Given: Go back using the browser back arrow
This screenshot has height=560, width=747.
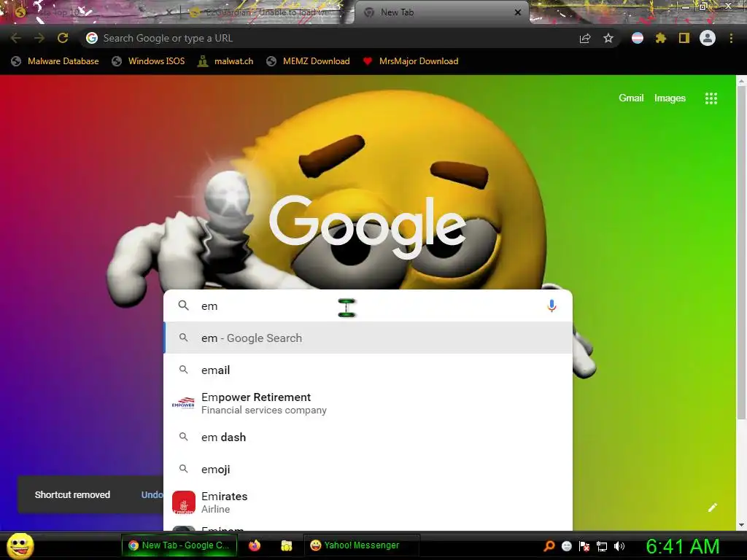Looking at the screenshot, I should 16,38.
